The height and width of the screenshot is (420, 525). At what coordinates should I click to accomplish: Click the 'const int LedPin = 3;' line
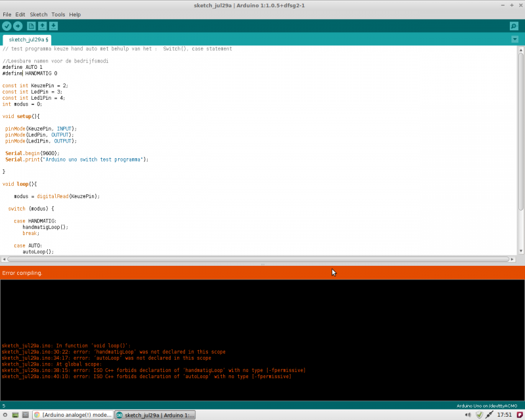click(32, 92)
